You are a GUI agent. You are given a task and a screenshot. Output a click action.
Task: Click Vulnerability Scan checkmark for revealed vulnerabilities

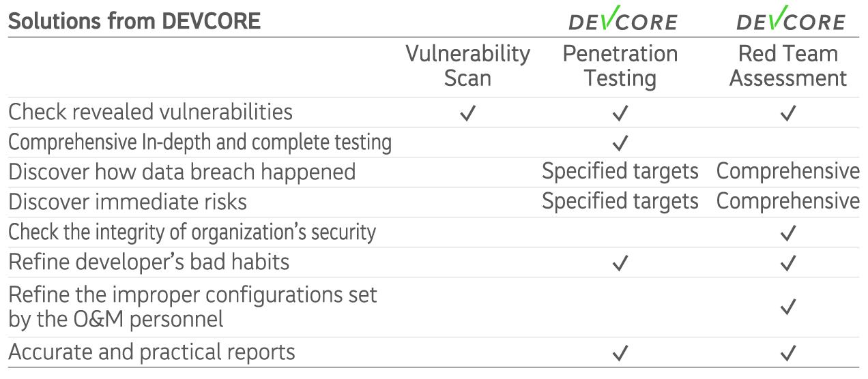point(467,113)
